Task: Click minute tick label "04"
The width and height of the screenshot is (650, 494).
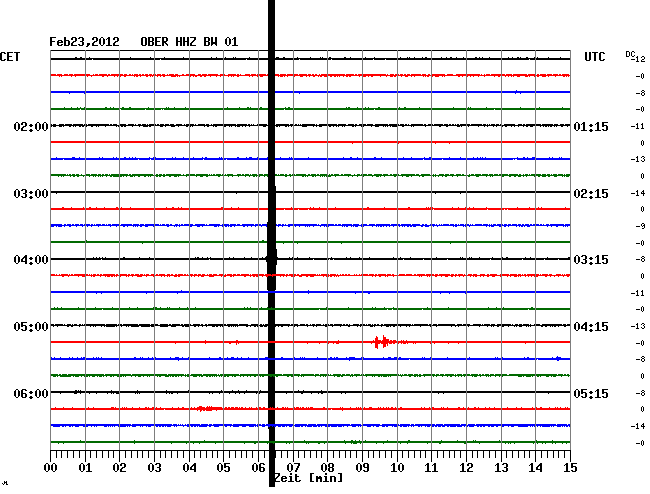Action: (189, 468)
